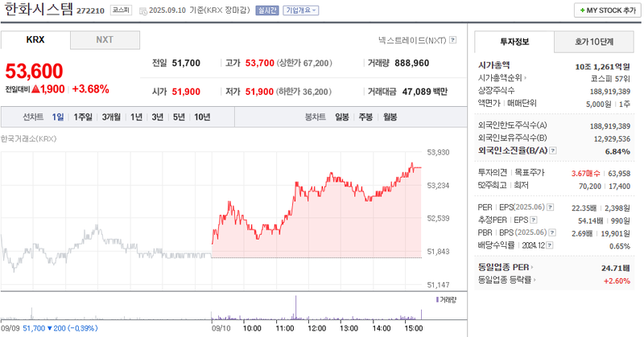644x337 pixels.
Task: Click the +2.60% sector change value
Action: click(617, 282)
